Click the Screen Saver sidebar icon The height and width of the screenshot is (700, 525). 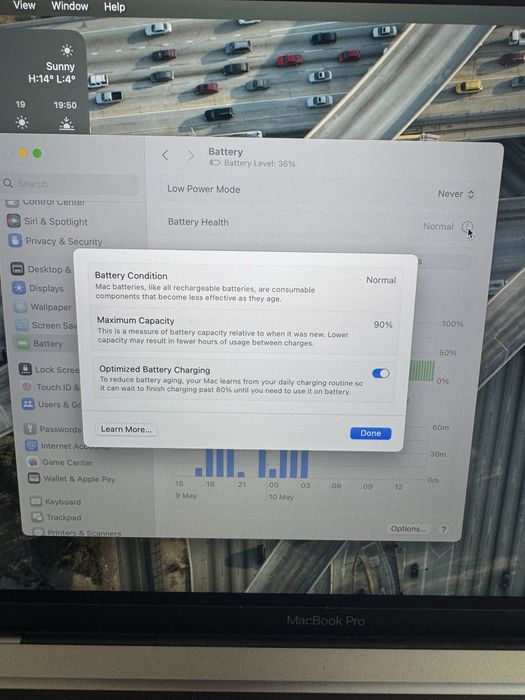coord(22,325)
